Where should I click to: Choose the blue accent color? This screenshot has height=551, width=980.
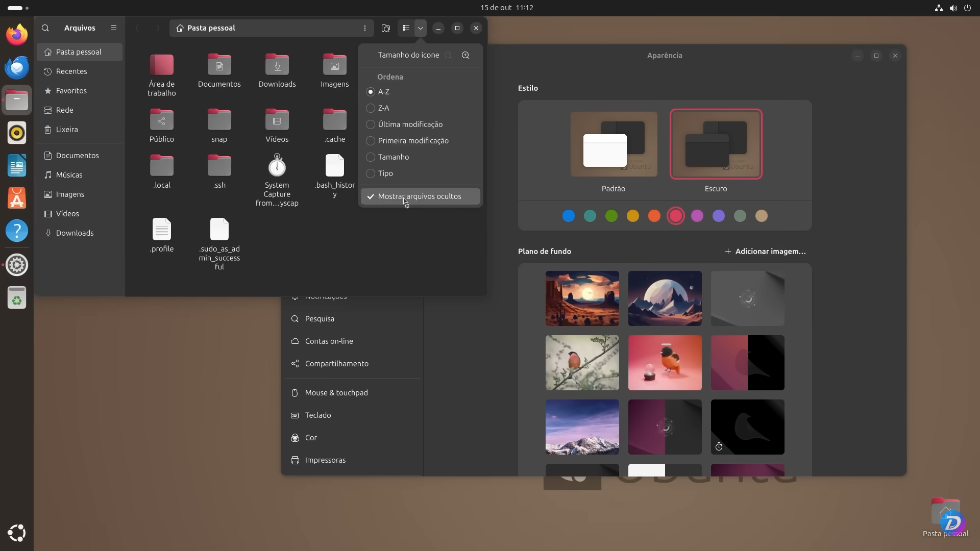click(x=568, y=216)
